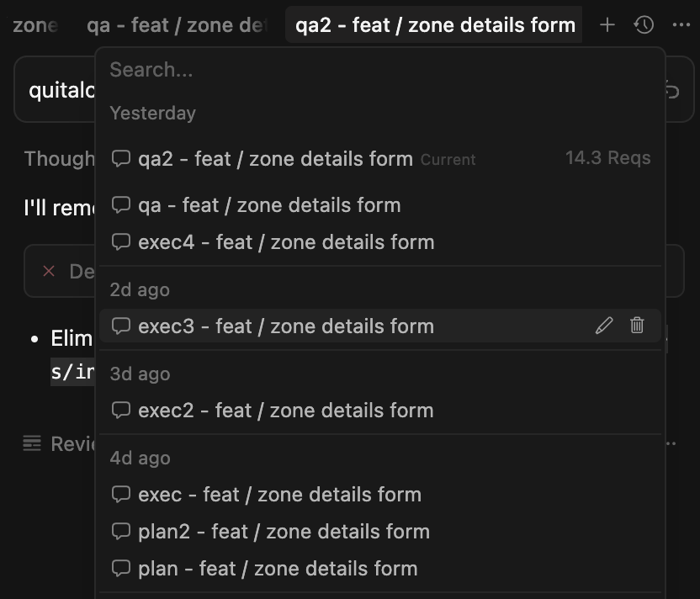Screen dimensions: 700x599
Task: Open exec - feat / zone details form
Action: click(x=279, y=495)
